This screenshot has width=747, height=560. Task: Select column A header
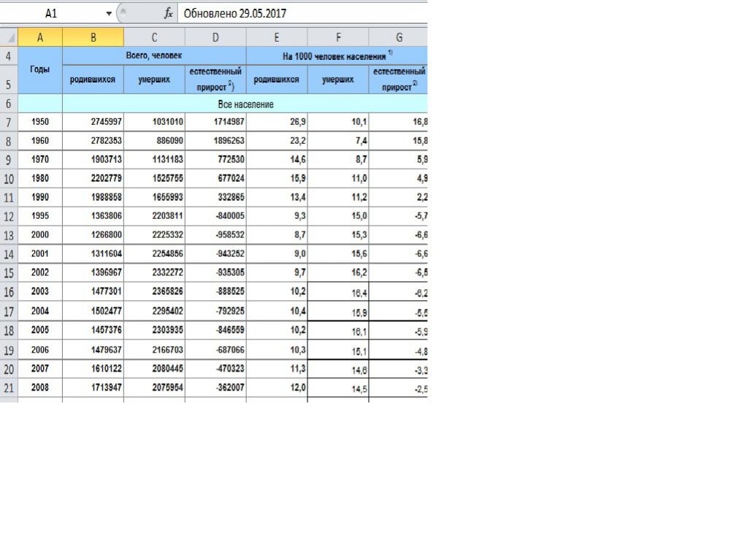point(40,37)
